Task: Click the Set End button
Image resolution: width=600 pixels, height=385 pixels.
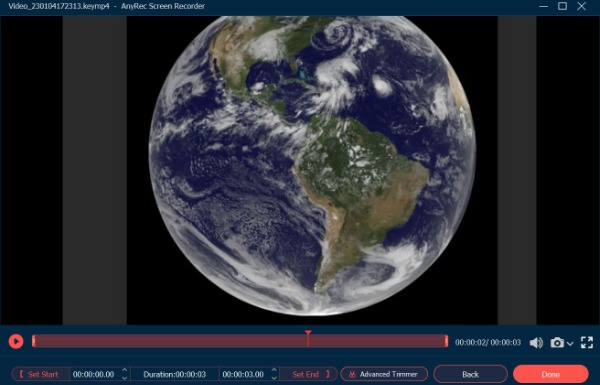Action: tap(309, 374)
